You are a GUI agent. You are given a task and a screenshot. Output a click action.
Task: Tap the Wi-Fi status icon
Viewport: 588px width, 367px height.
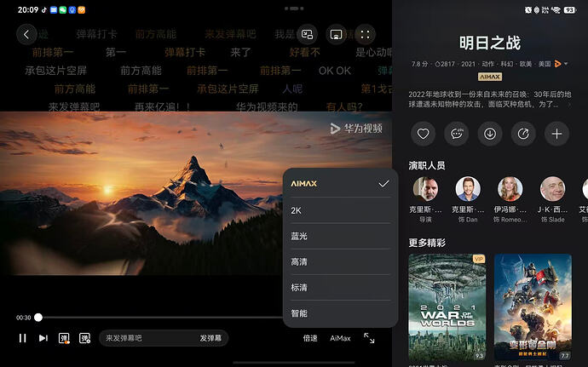(556, 10)
